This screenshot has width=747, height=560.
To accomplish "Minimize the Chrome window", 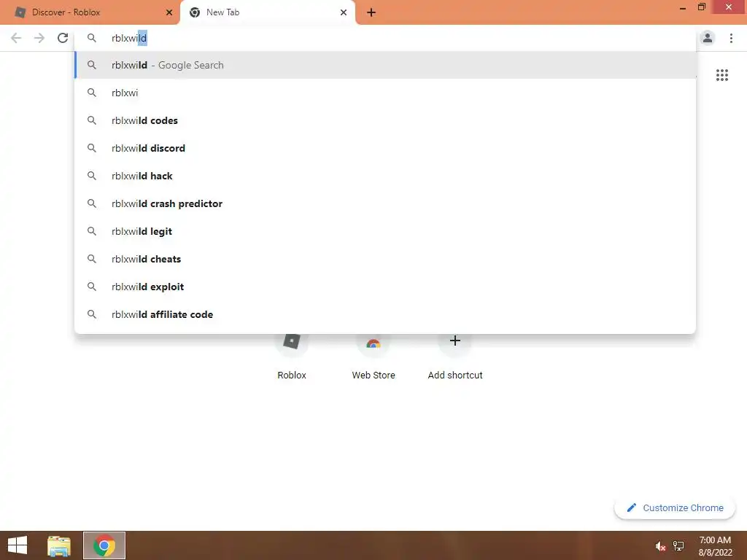I will (x=683, y=7).
